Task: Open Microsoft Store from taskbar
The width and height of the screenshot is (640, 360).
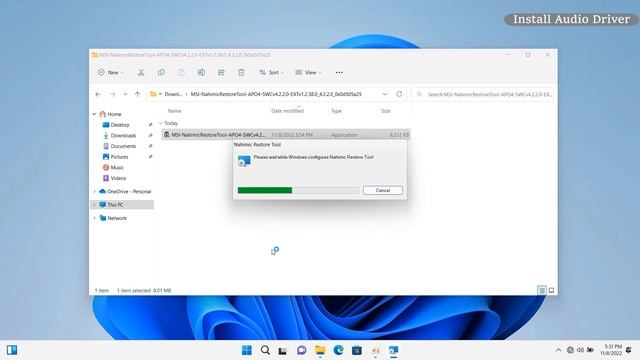Action: [x=357, y=350]
